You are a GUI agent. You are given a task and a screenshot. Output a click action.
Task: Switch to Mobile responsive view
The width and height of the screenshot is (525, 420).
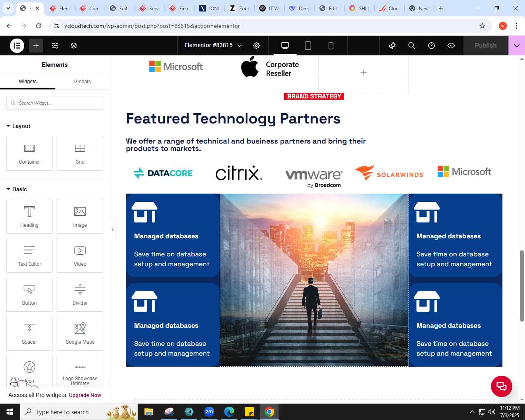coord(331,46)
